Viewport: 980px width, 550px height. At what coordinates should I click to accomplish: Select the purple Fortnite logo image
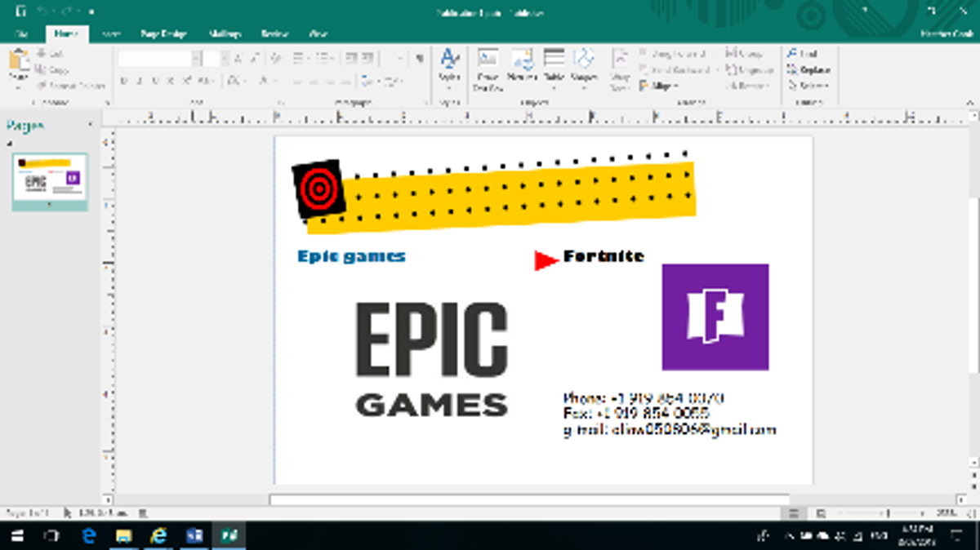point(715,317)
